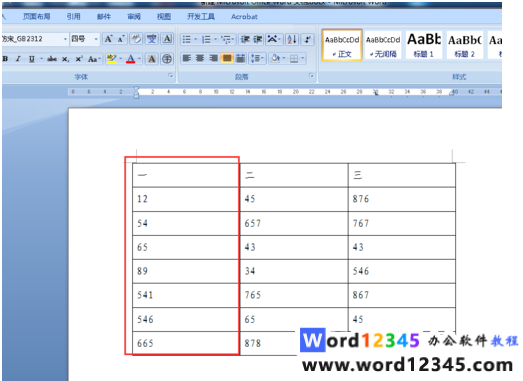Toggle subscript formatting

click(65, 59)
